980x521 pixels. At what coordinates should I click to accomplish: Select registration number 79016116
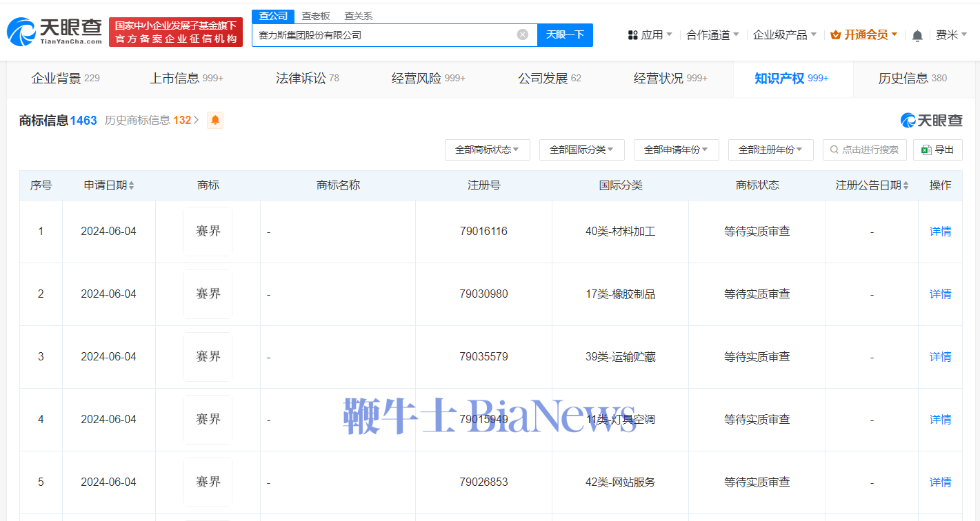point(483,232)
